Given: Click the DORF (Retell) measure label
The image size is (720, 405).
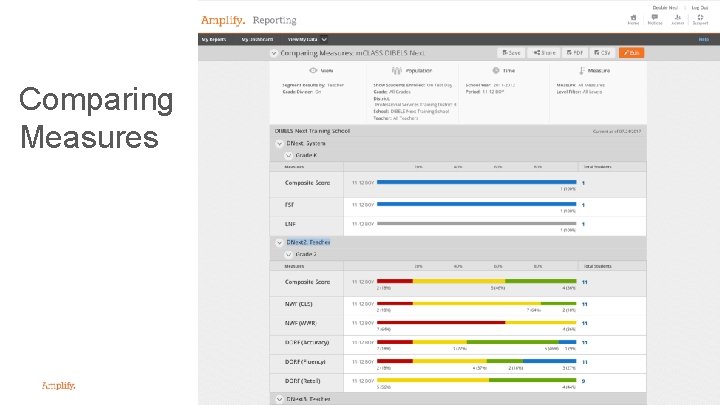Looking at the screenshot, I should click(x=302, y=381).
